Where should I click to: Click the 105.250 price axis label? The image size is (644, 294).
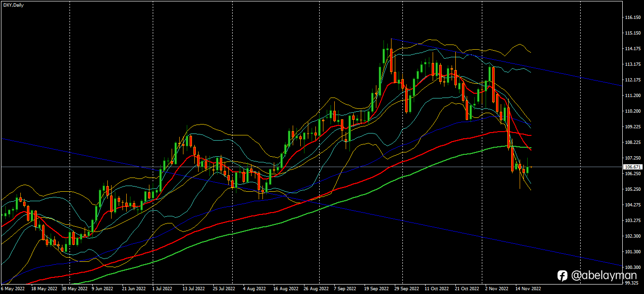[x=633, y=189]
